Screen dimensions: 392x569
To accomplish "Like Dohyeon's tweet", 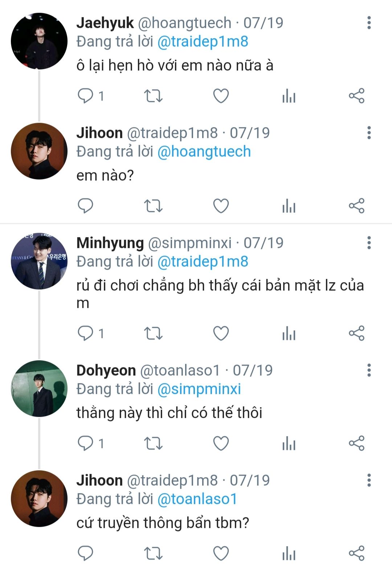I will (x=221, y=443).
